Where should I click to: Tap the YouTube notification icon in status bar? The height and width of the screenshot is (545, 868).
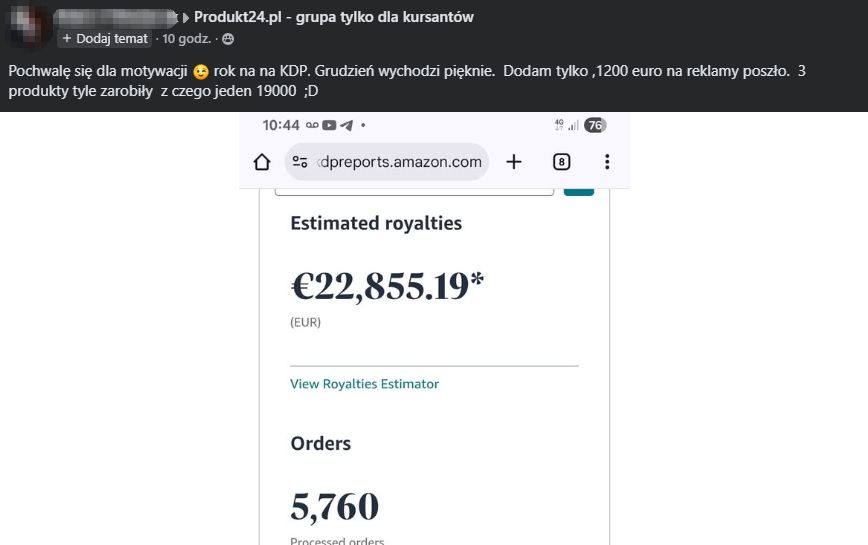coord(329,125)
